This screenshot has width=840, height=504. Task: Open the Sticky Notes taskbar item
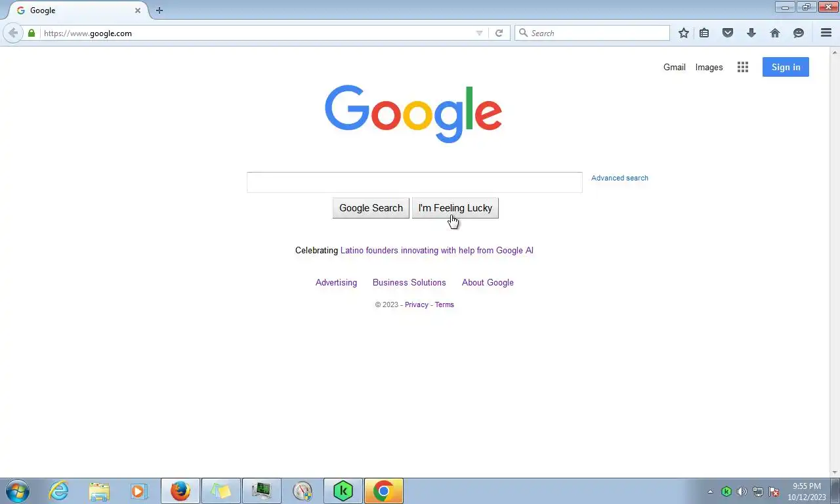[221, 491]
